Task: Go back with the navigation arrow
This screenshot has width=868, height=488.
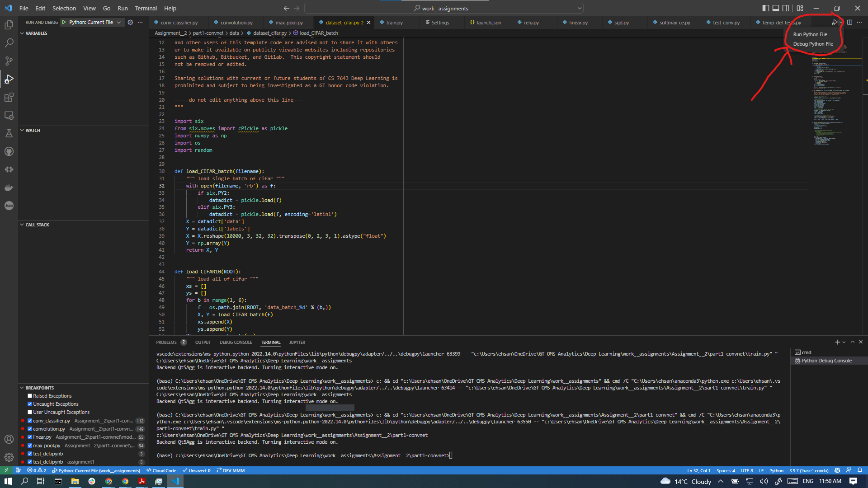Action: pyautogui.click(x=286, y=8)
